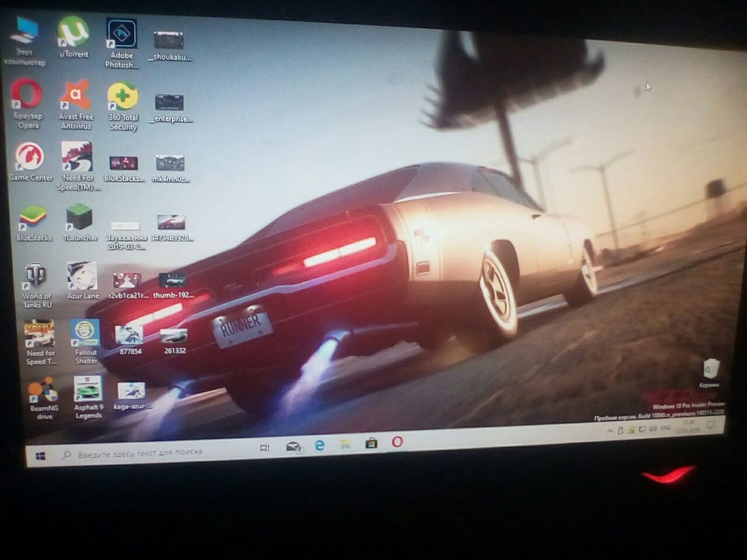This screenshot has width=747, height=560.
Task: Launch uTorrent from the desktop
Action: coord(74,38)
